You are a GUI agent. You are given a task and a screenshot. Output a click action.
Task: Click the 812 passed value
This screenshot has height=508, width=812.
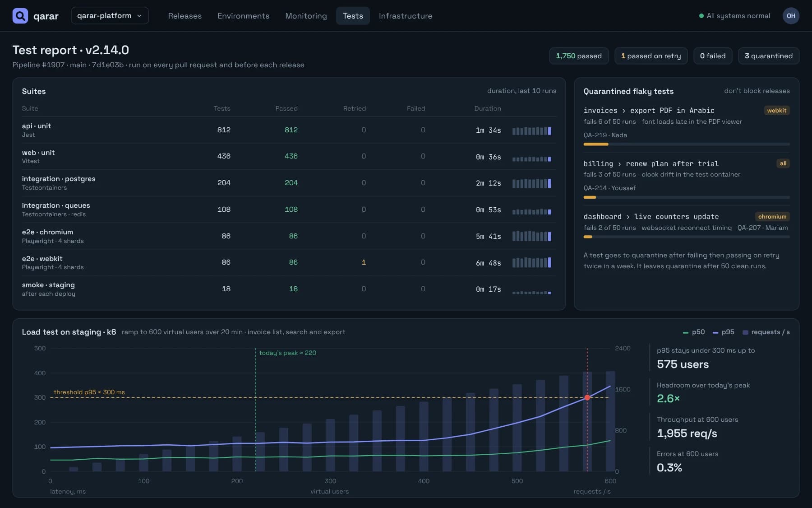click(x=291, y=130)
